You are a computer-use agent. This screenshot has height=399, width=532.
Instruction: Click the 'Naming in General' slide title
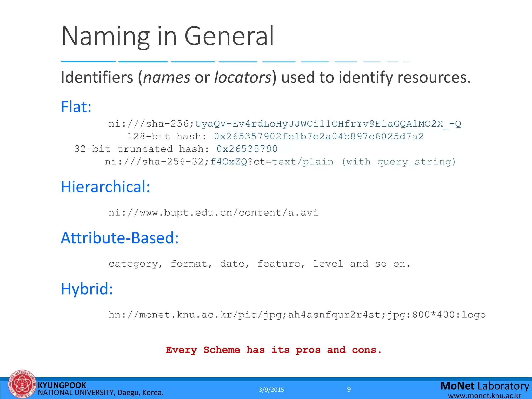point(168,36)
